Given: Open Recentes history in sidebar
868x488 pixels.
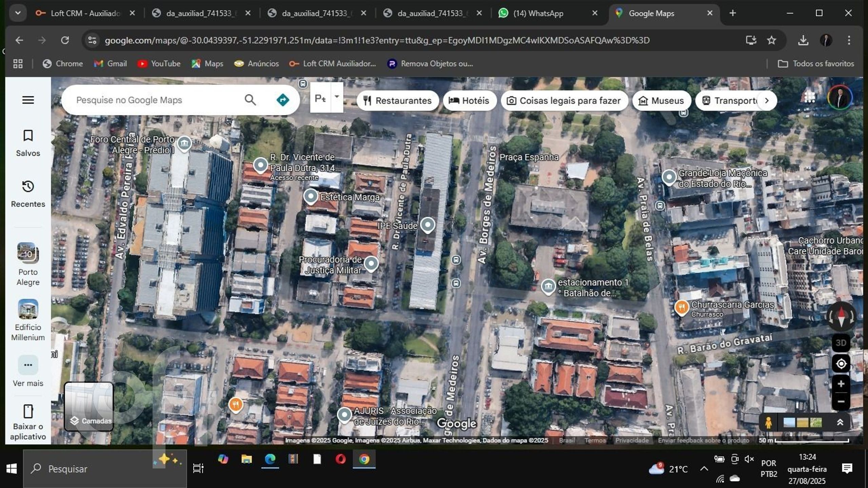Looking at the screenshot, I should pyautogui.click(x=28, y=193).
